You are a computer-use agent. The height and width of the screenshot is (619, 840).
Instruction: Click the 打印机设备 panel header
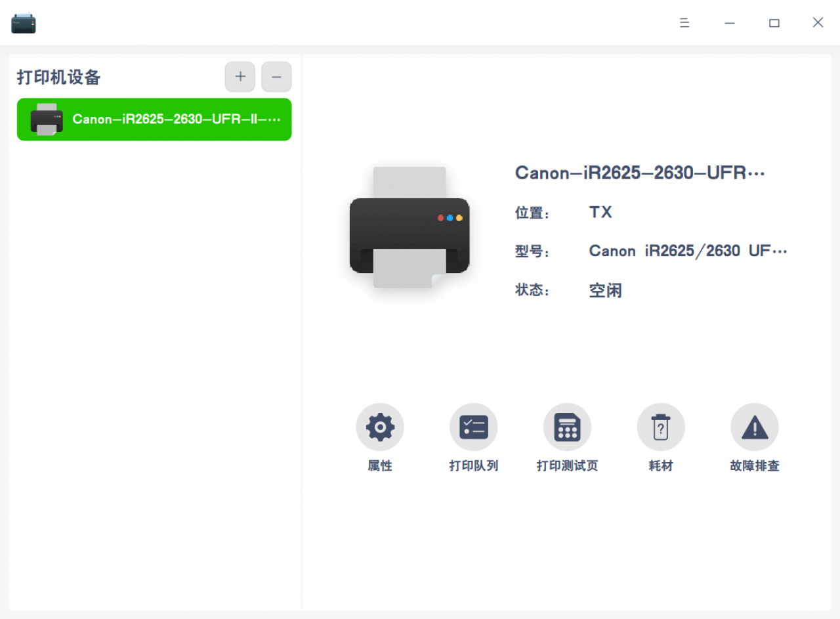click(x=58, y=77)
